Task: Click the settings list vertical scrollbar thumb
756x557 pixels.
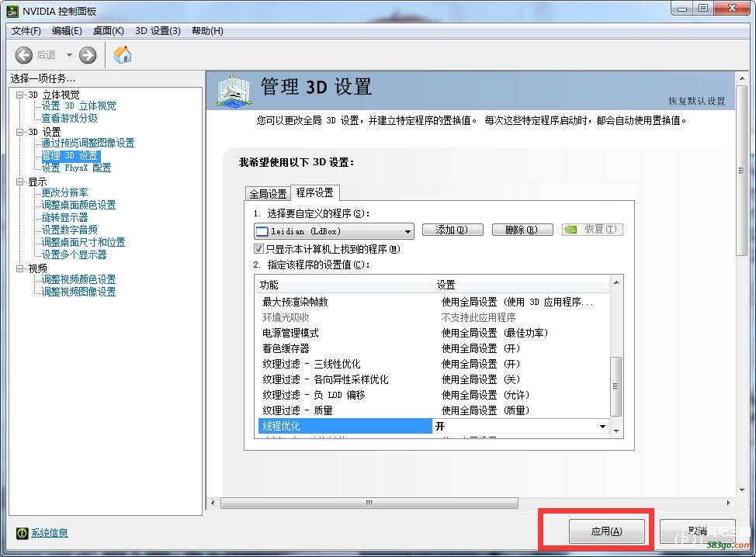Action: [x=616, y=386]
